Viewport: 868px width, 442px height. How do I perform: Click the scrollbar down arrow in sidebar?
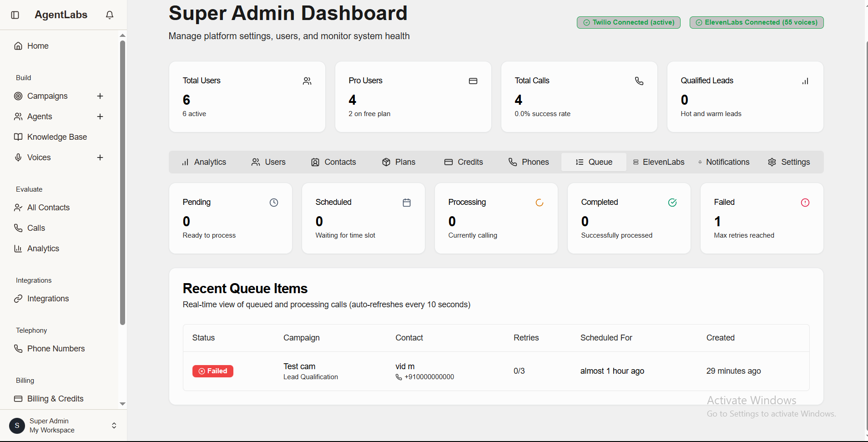point(122,404)
